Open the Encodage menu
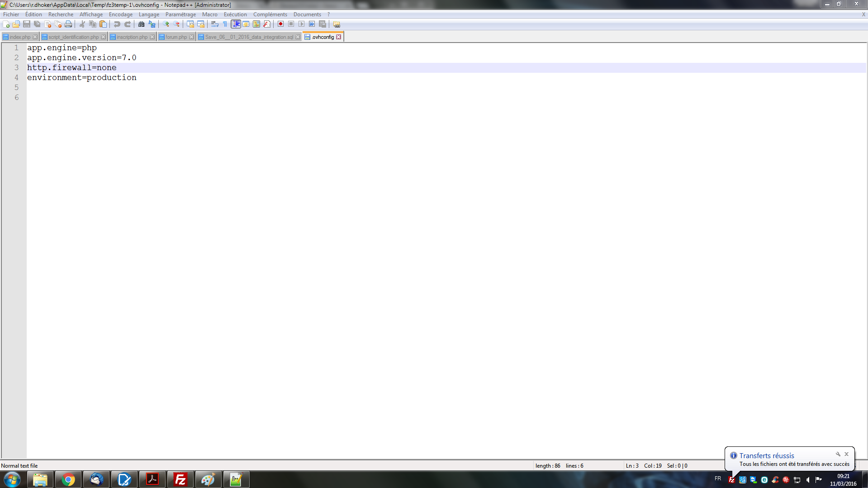Viewport: 868px width, 488px height. pyautogui.click(x=120, y=14)
